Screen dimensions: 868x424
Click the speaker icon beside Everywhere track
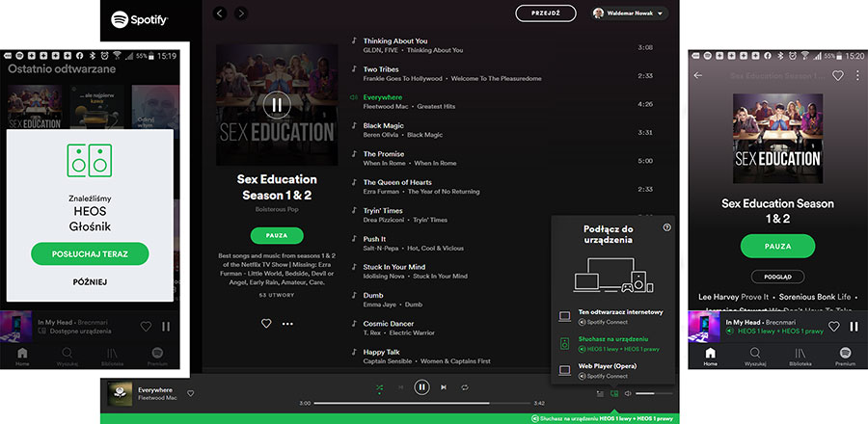point(354,97)
